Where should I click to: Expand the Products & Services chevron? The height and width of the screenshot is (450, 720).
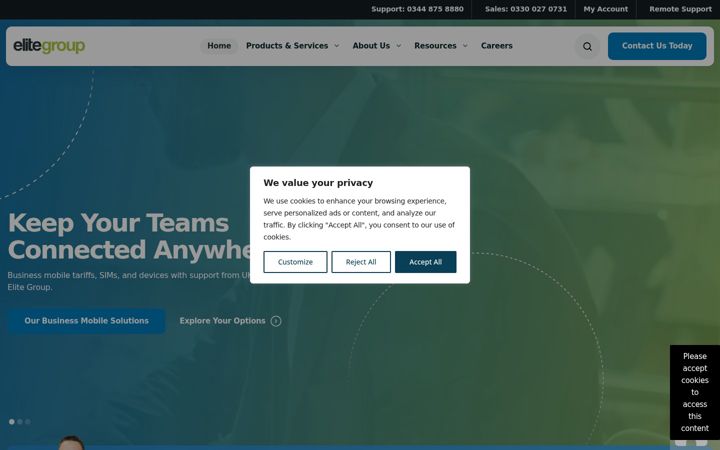[337, 46]
